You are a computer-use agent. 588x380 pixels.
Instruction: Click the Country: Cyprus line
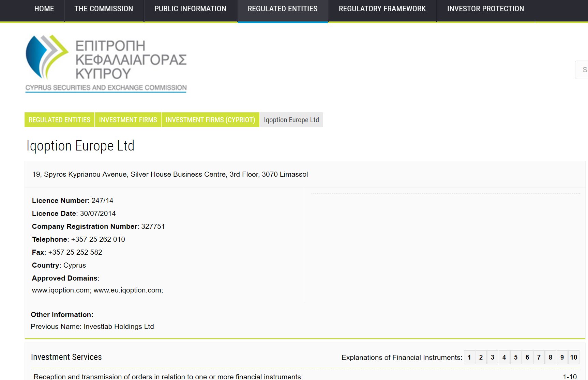pos(59,265)
